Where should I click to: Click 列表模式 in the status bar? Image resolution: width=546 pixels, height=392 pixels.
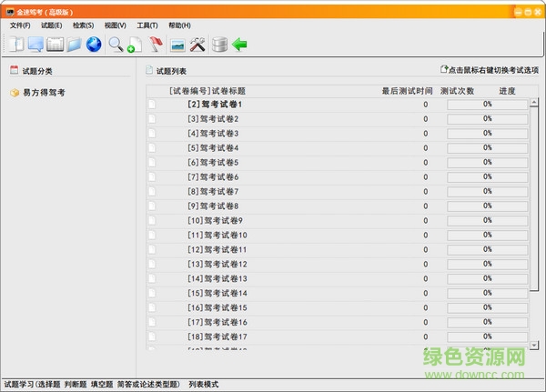203,385
